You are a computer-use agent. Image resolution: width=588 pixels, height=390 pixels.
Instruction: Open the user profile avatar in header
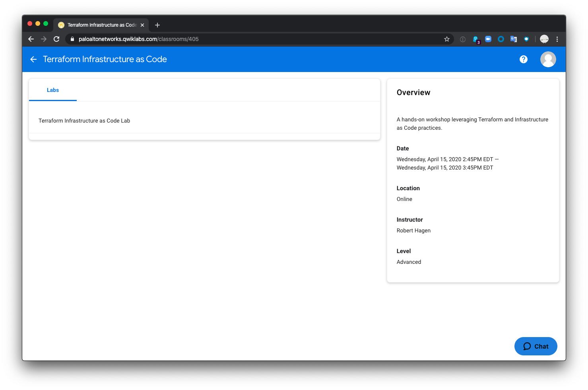point(548,59)
